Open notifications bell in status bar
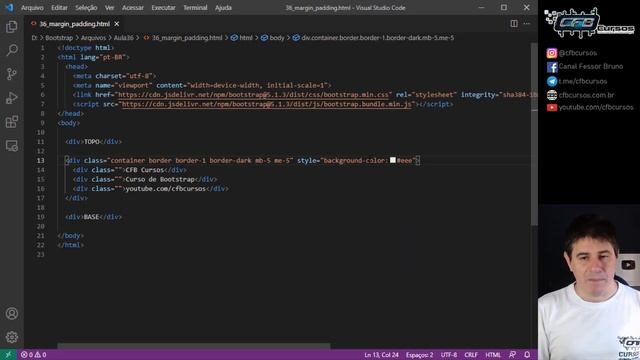The image size is (640, 360). 527,355
